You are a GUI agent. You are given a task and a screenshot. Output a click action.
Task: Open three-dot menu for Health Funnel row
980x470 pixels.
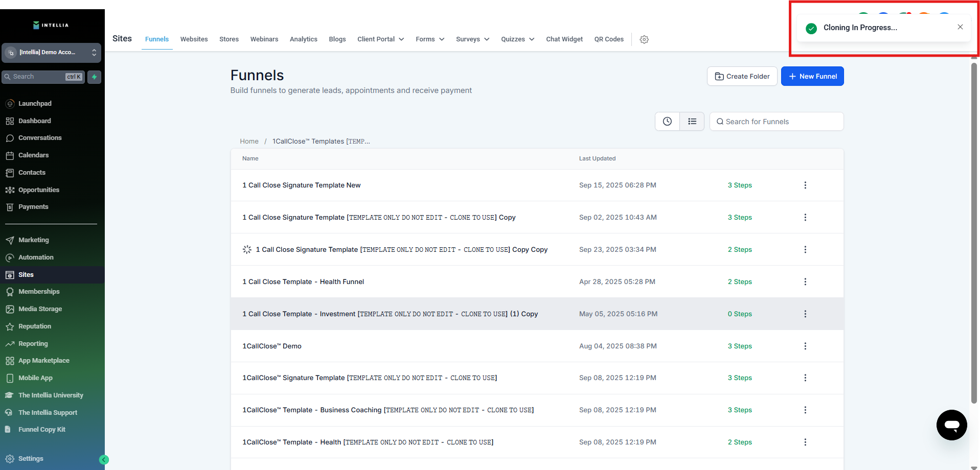pyautogui.click(x=805, y=282)
